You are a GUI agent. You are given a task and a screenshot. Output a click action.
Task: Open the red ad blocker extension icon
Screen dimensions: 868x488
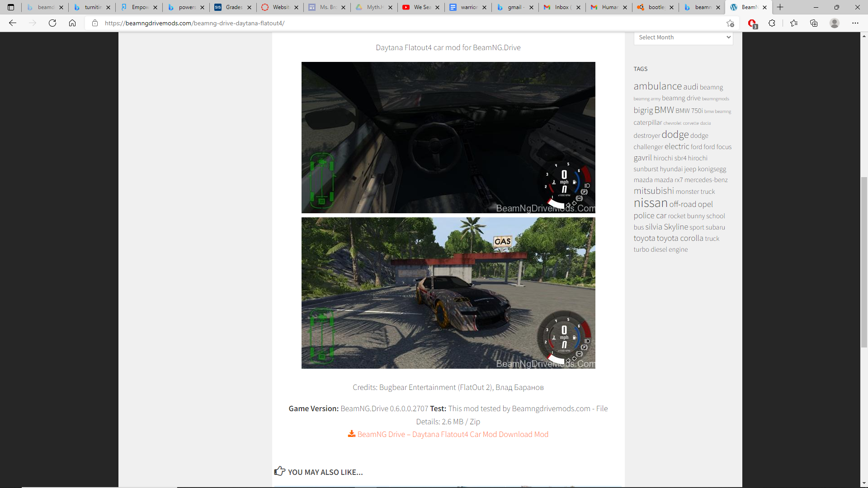752,23
